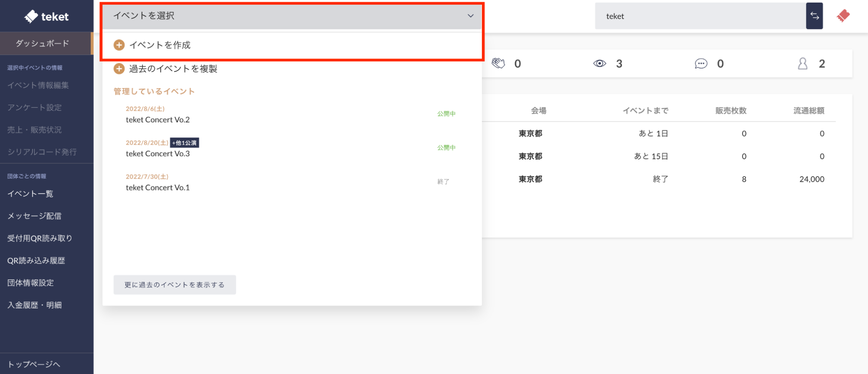Click the red ticket icon at top right
This screenshot has height=374, width=868.
click(x=843, y=16)
